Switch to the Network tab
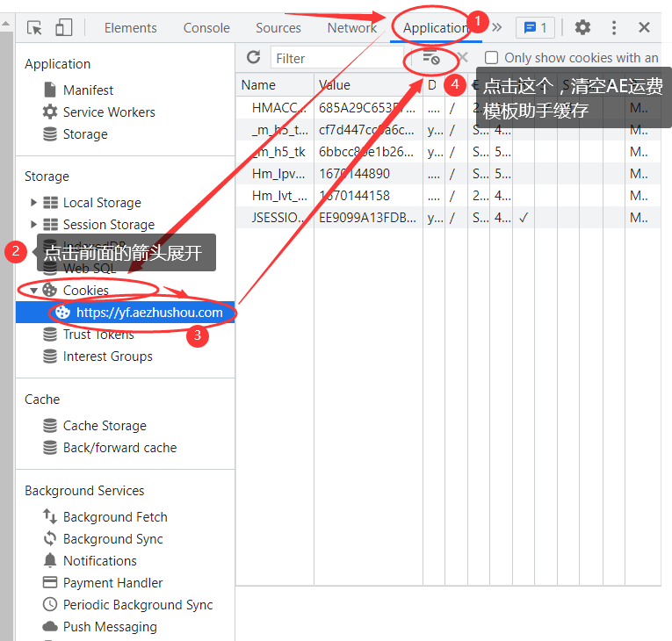 click(x=352, y=28)
